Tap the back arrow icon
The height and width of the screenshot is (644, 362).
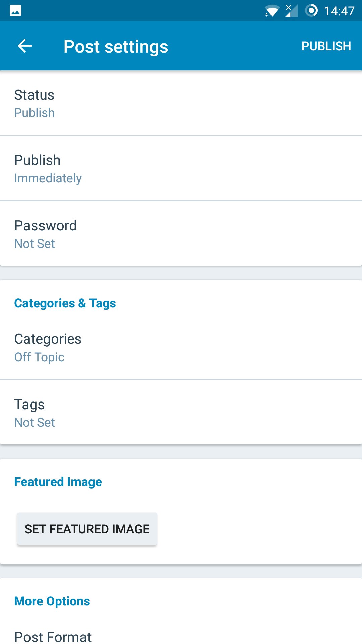pyautogui.click(x=24, y=46)
